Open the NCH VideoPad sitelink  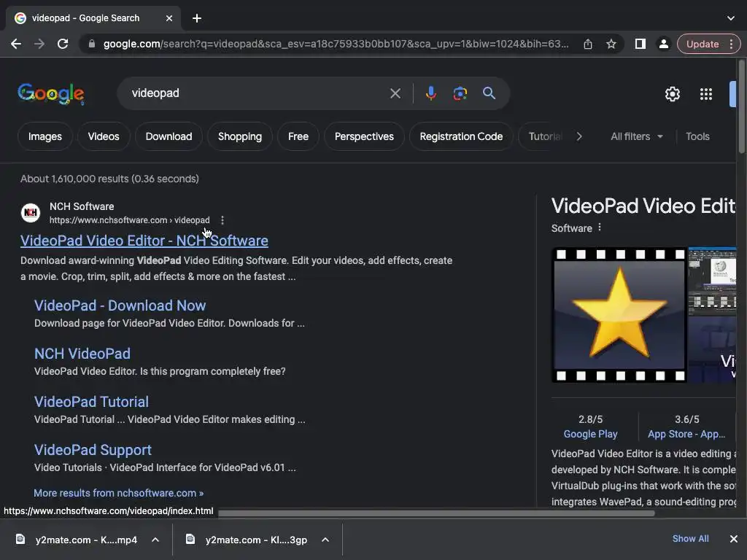(82, 354)
